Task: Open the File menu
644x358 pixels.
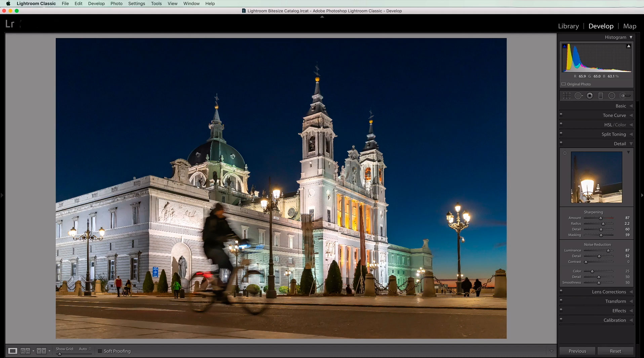Action: [x=65, y=3]
